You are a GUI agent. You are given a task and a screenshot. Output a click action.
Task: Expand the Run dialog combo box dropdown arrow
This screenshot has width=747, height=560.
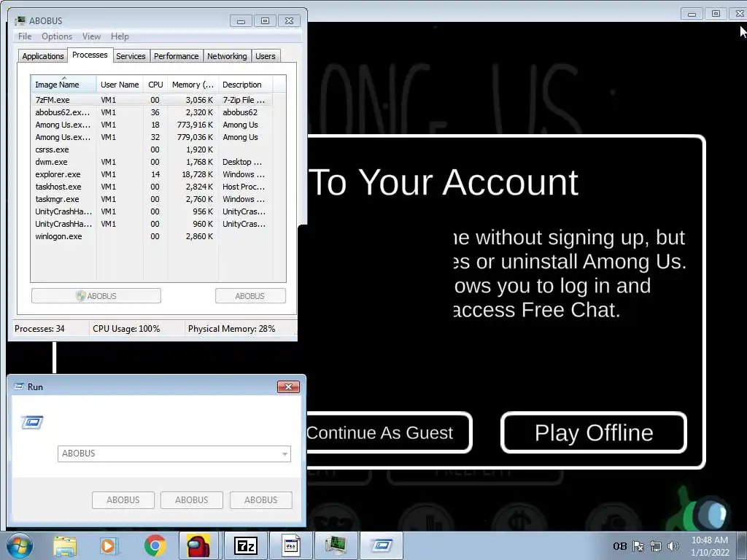coord(285,454)
